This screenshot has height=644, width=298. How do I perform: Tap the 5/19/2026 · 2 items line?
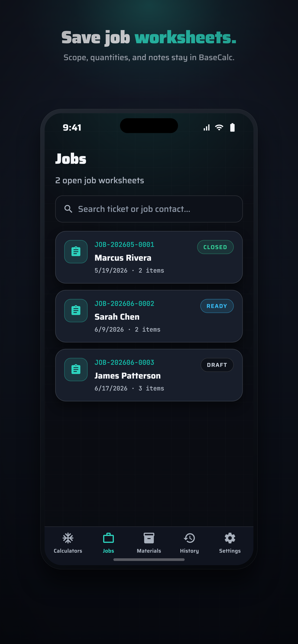(x=129, y=271)
